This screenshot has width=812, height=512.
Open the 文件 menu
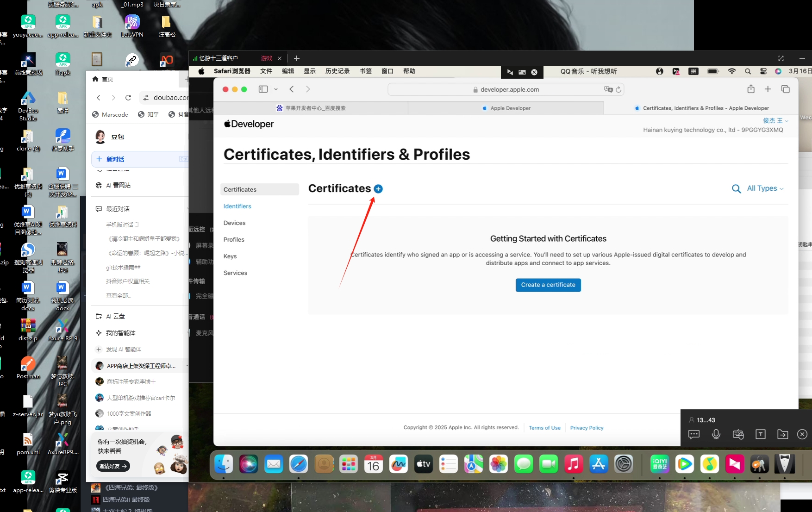tap(266, 71)
